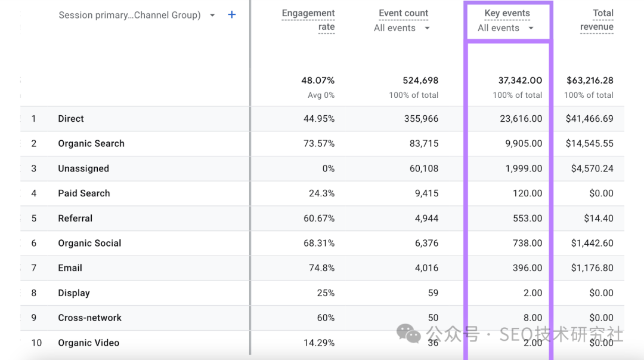
Task: Click Organic Search engagement rate 73.57%
Action: coord(319,144)
